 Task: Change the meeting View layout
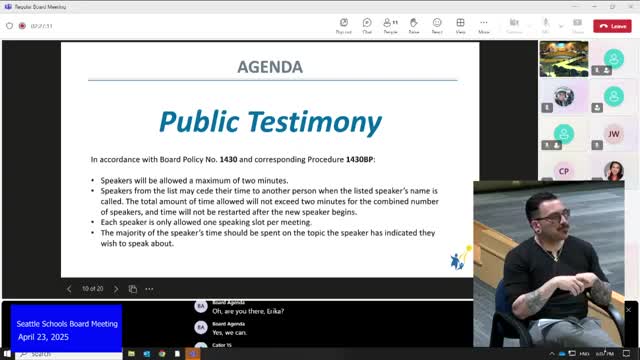pyautogui.click(x=460, y=26)
